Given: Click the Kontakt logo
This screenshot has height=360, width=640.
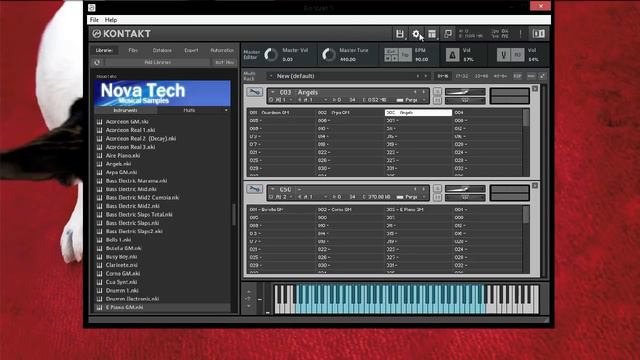Looking at the screenshot, I should [122, 34].
